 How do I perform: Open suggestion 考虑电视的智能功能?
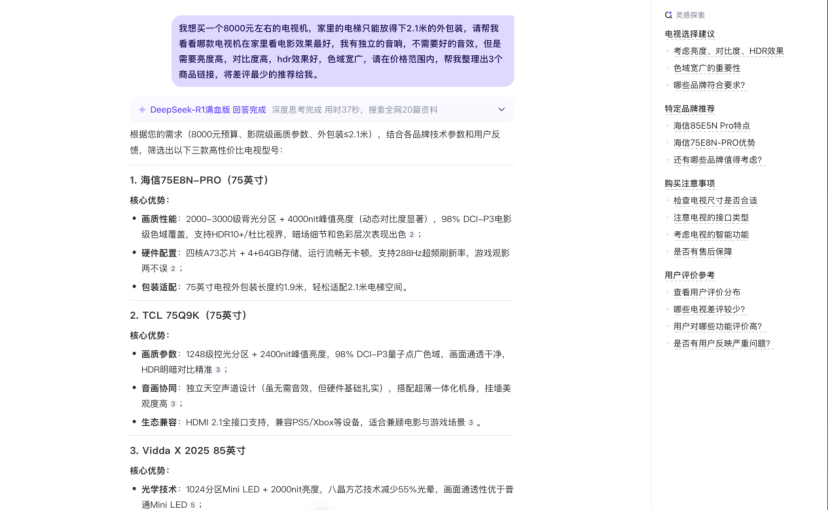[711, 234]
